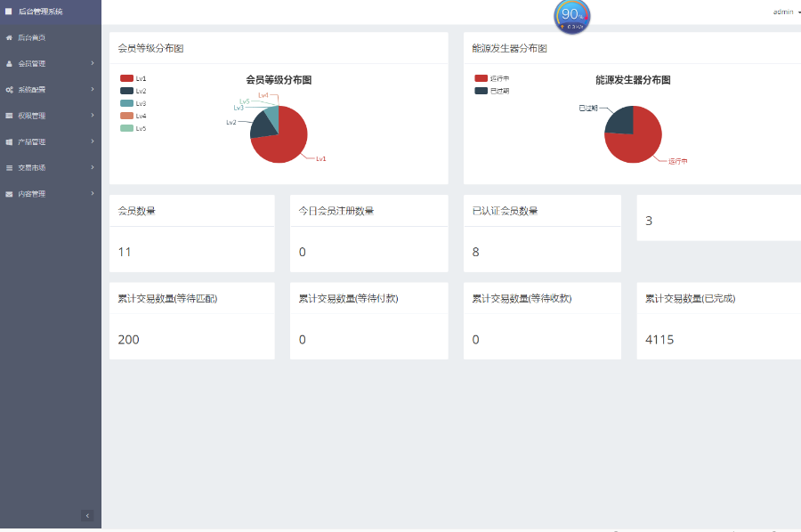This screenshot has height=532, width=801.
Task: Click the 90% circular gauge at top
Action: (x=571, y=16)
